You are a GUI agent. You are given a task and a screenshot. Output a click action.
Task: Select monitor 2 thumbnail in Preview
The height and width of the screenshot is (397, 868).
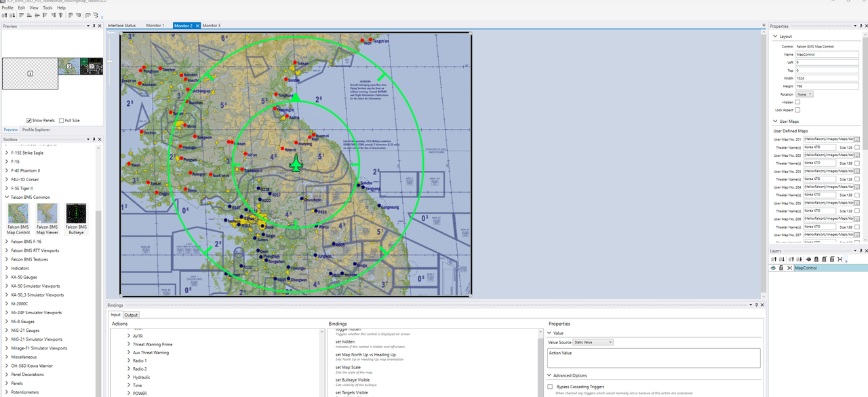tap(69, 66)
